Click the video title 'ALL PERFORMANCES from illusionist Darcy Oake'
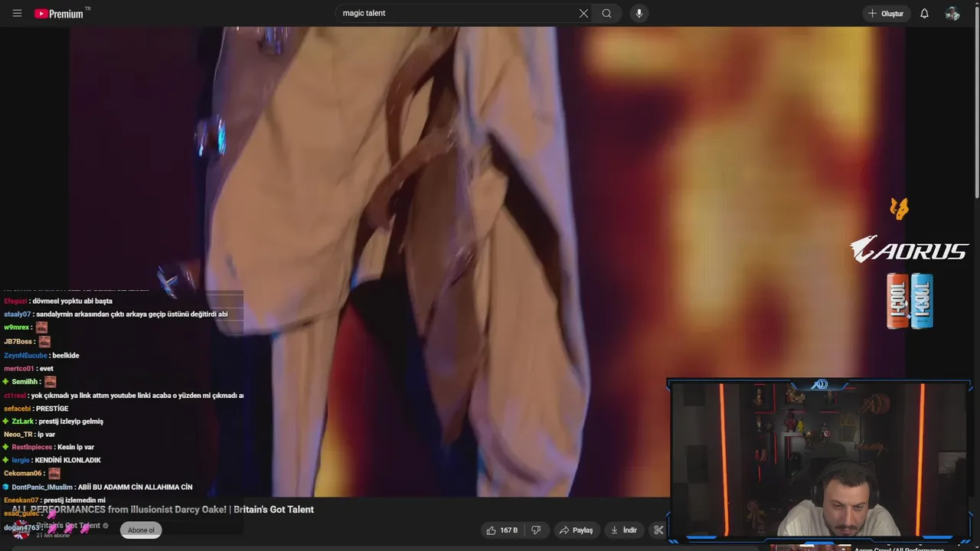 click(x=162, y=510)
